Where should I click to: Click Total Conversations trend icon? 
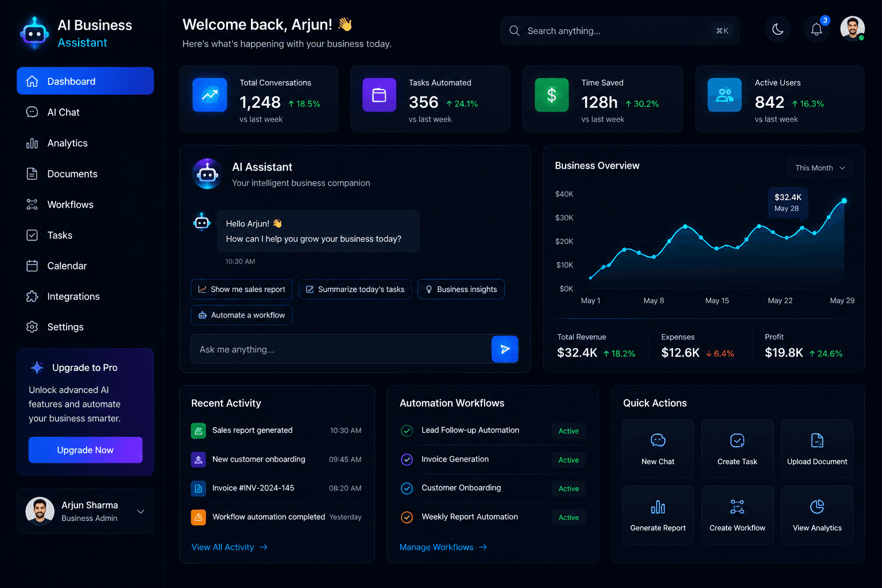pyautogui.click(x=210, y=95)
